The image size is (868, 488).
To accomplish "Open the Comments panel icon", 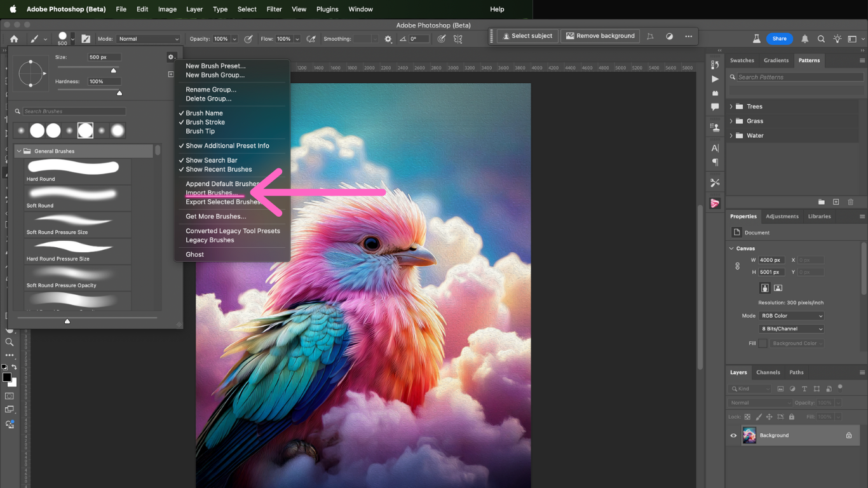I will (715, 107).
